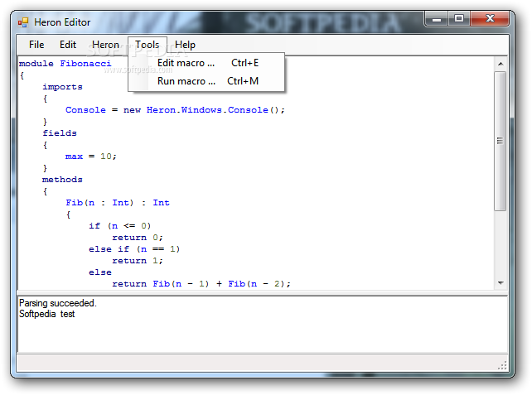The height and width of the screenshot is (395, 532).
Task: Click the editor scrollbar up arrow
Action: pos(501,64)
